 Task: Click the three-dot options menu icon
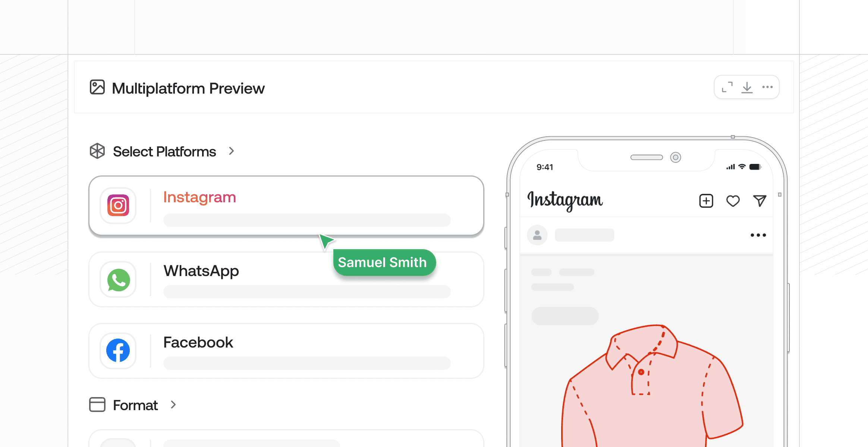click(x=769, y=88)
